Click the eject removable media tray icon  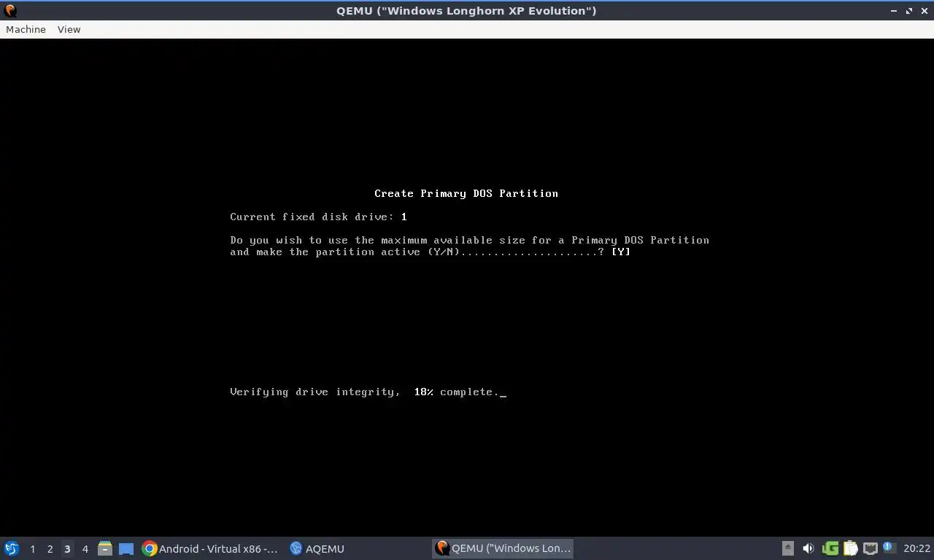[x=788, y=548]
